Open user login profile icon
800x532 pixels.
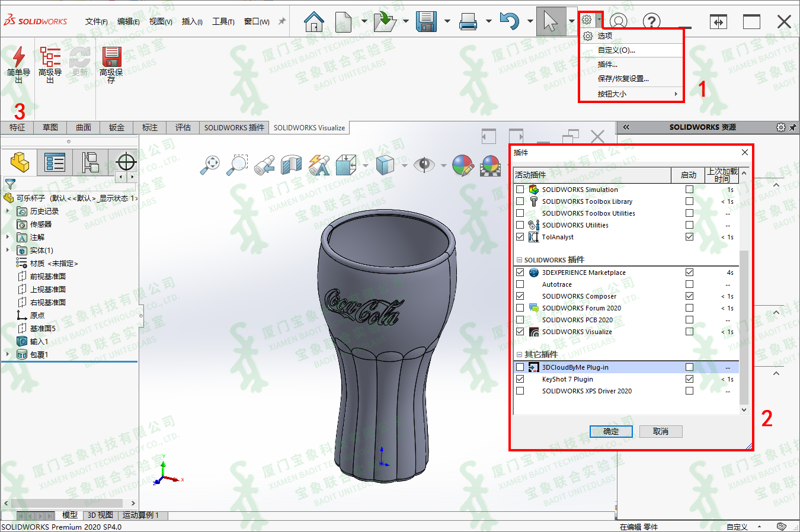tap(618, 22)
